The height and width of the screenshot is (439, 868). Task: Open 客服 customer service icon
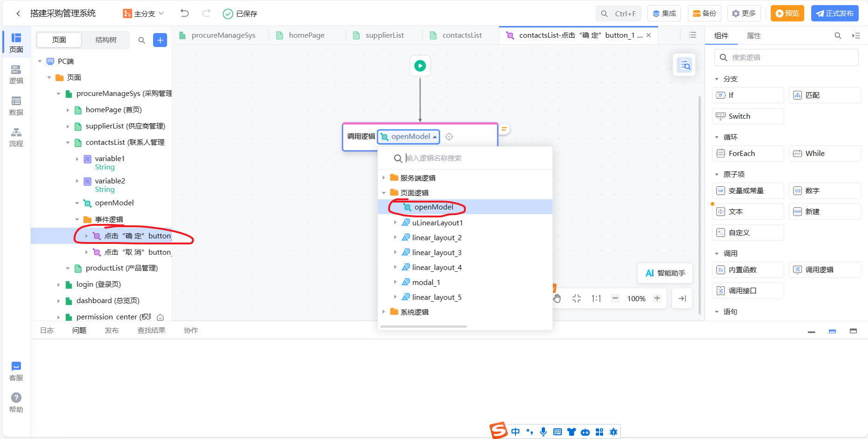(x=16, y=371)
